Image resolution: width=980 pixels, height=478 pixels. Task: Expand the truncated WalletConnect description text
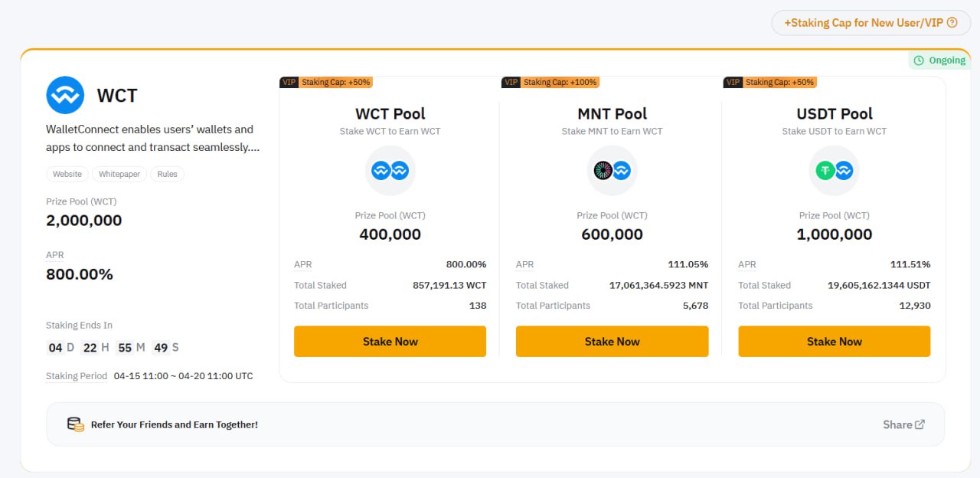(x=153, y=139)
